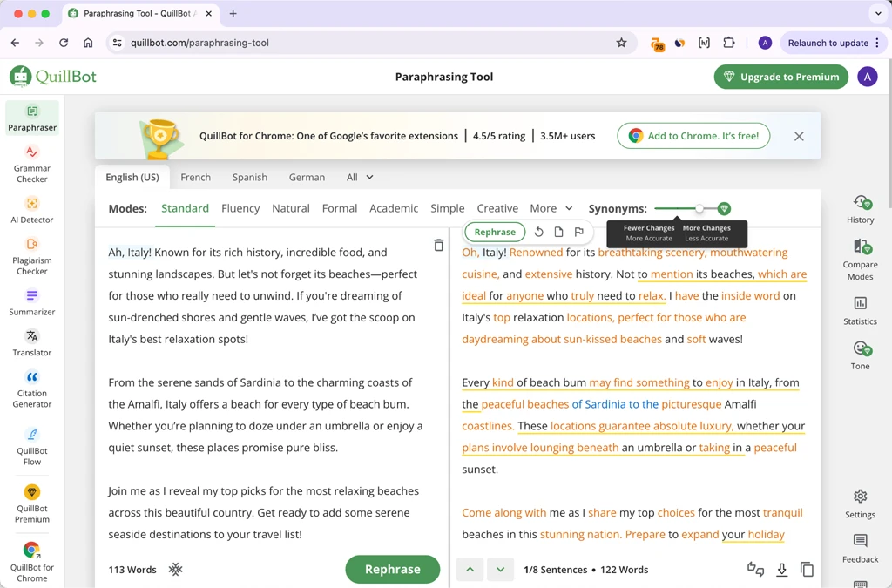Image resolution: width=892 pixels, height=588 pixels.
Task: Show the Statistics panel
Action: [860, 310]
